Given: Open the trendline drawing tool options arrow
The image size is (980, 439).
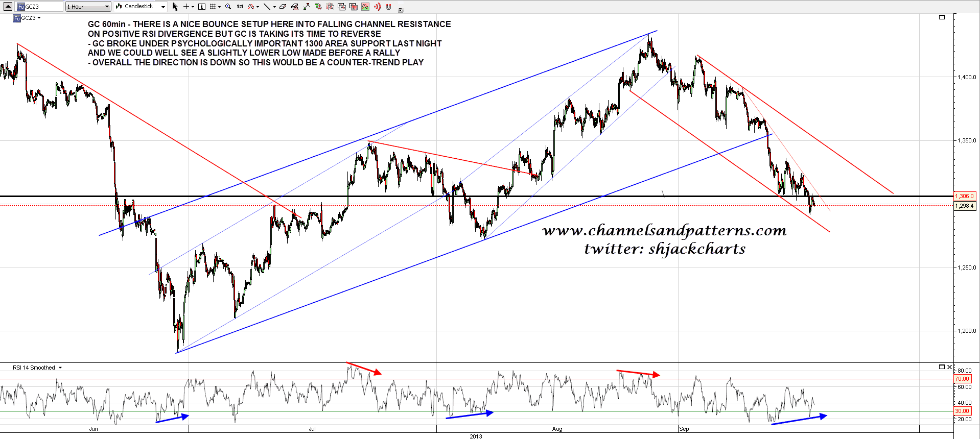Looking at the screenshot, I should pos(274,7).
